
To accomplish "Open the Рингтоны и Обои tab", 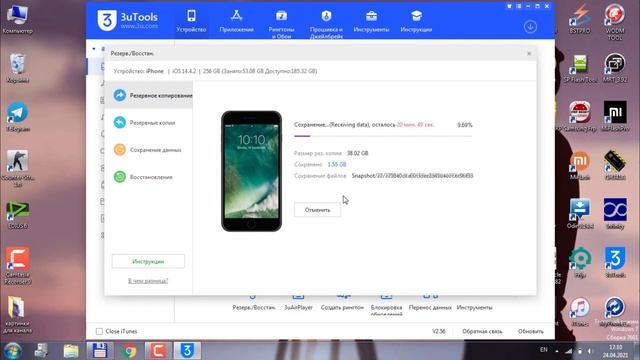I will coord(281,24).
